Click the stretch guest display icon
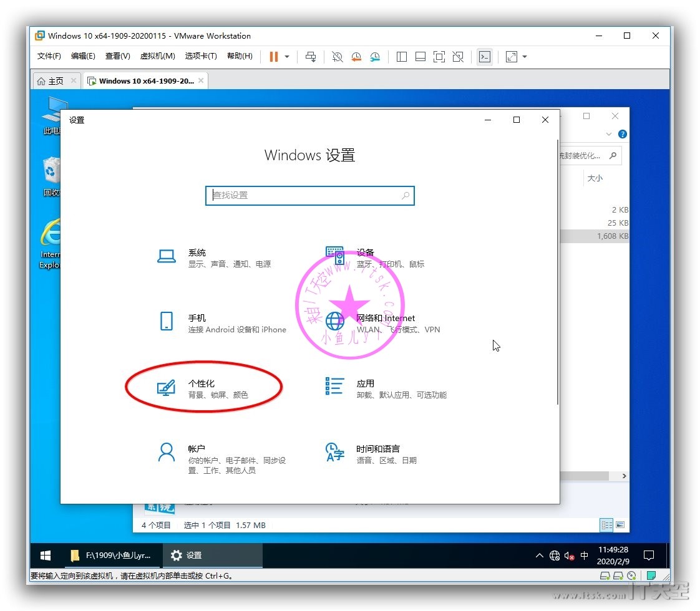 (511, 57)
